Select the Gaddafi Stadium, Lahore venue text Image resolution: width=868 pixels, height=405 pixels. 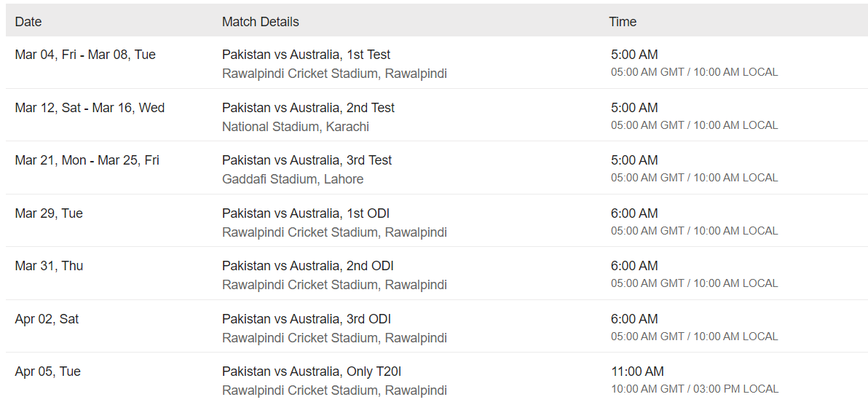[x=293, y=179]
